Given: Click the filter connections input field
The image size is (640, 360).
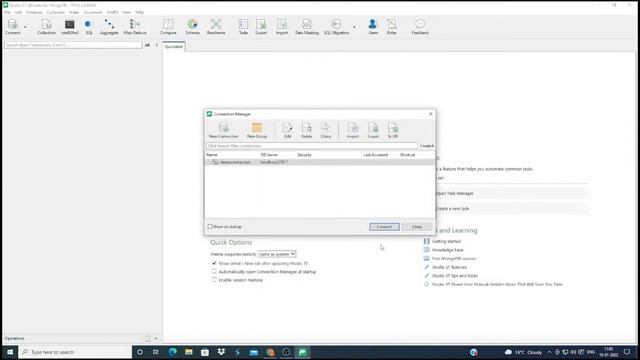Looking at the screenshot, I should point(312,146).
